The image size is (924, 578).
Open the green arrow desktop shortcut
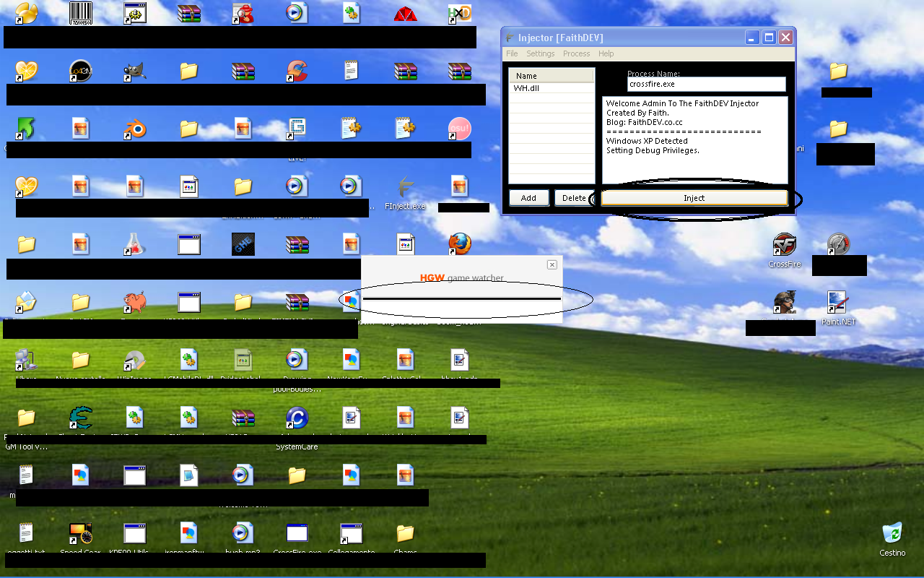pyautogui.click(x=26, y=129)
